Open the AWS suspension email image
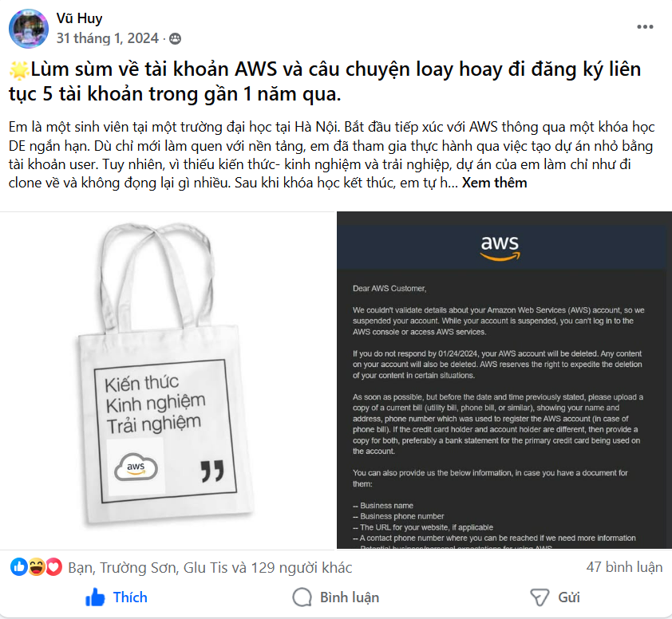672x619 pixels. (x=504, y=380)
